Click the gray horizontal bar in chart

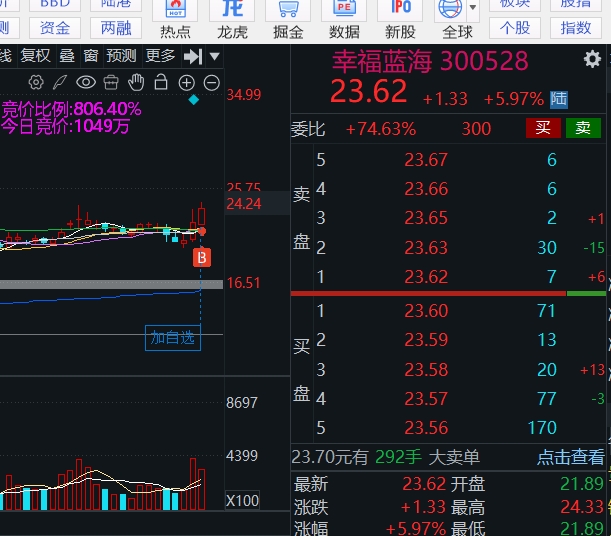[x=111, y=284]
